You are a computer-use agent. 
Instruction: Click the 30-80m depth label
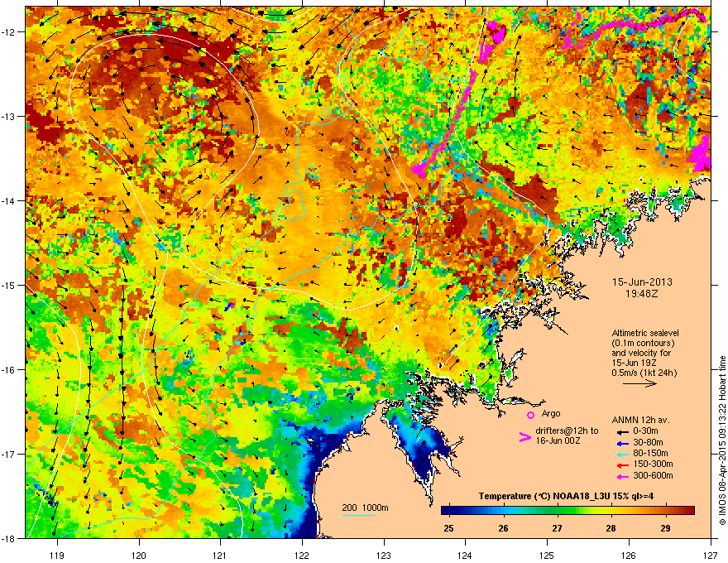coord(648,443)
